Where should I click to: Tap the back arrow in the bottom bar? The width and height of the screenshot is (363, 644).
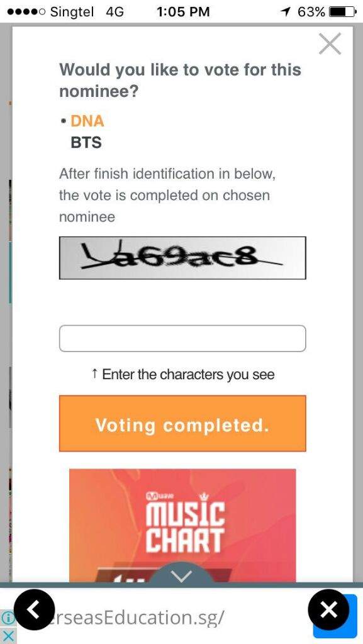[35, 609]
